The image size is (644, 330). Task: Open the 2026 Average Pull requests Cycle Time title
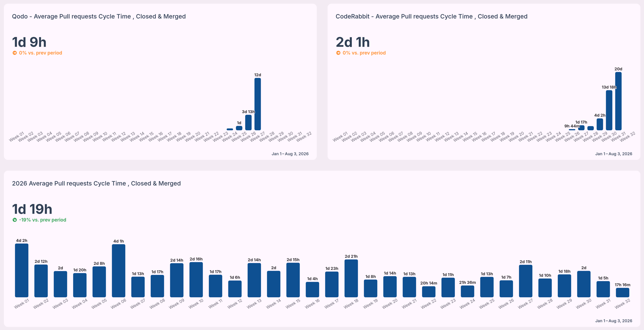pyautogui.click(x=96, y=183)
